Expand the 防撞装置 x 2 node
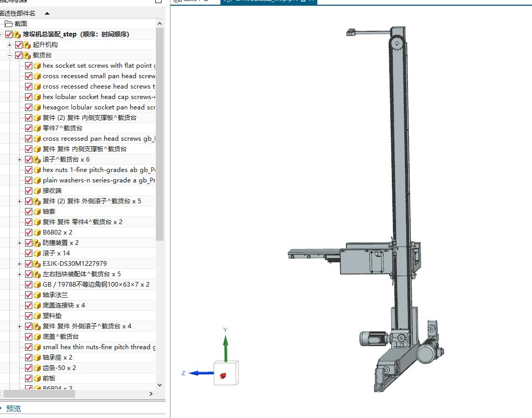The height and width of the screenshot is (418, 532). click(19, 243)
